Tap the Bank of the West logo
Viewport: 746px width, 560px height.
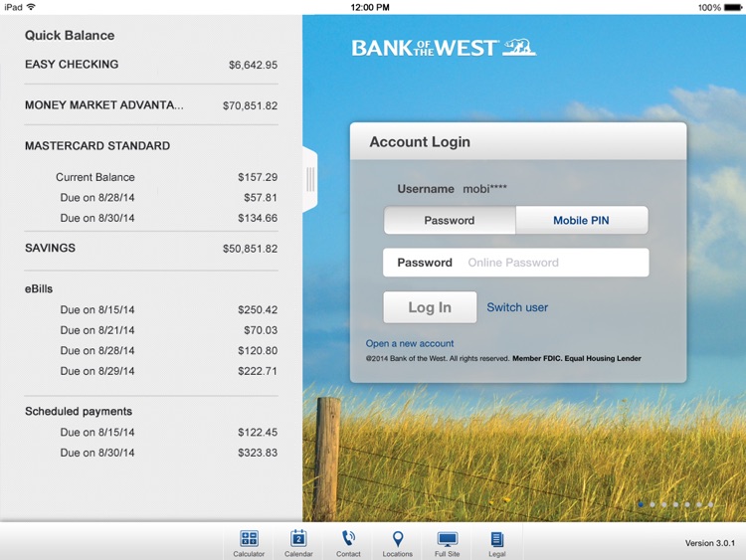[444, 48]
